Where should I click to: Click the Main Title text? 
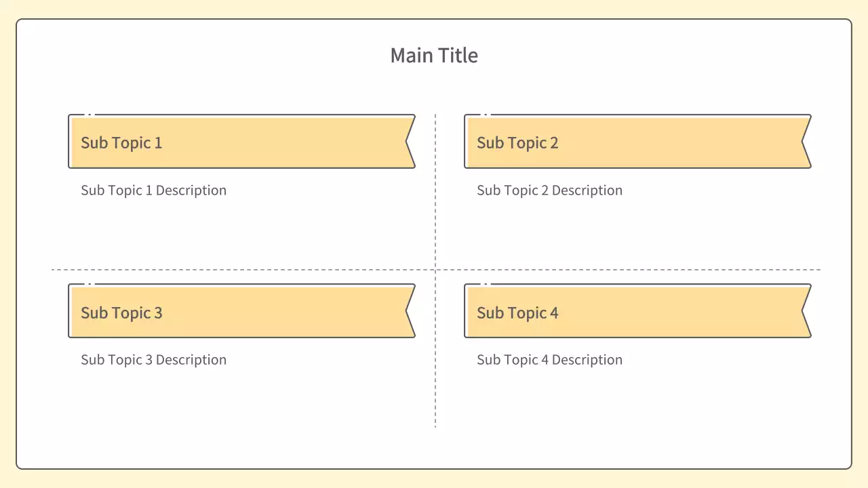tap(434, 56)
